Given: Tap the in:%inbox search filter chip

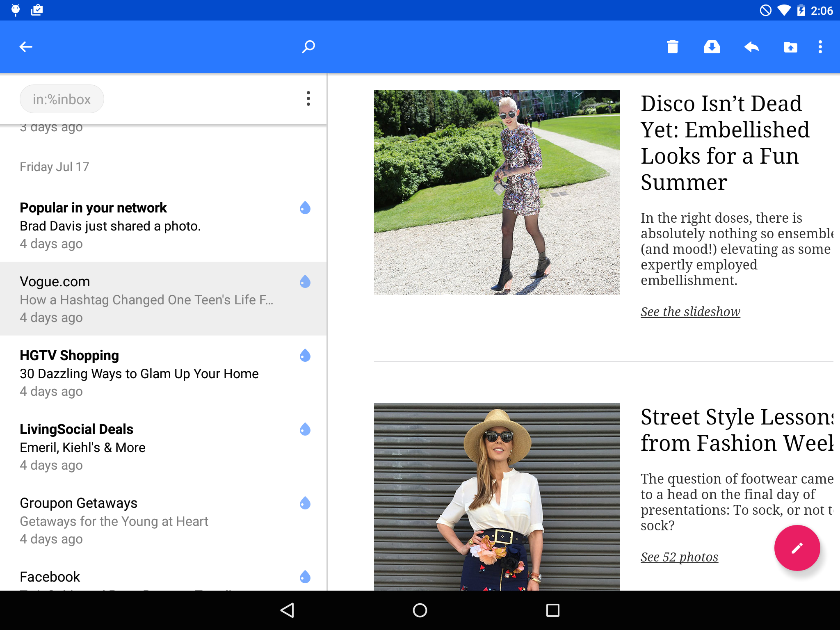Looking at the screenshot, I should point(62,99).
